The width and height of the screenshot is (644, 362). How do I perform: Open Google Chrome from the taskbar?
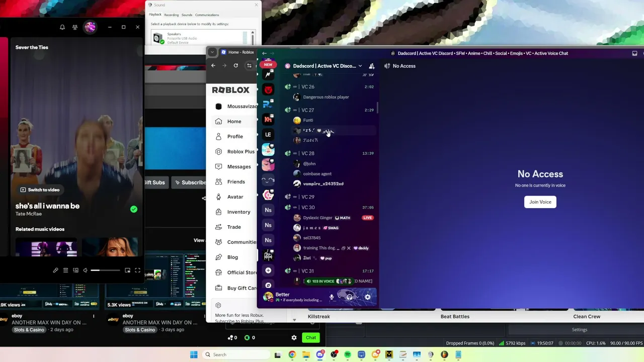(x=292, y=355)
